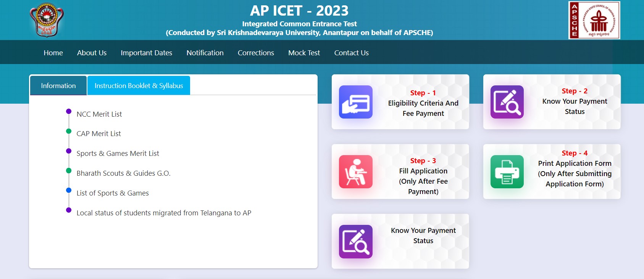This screenshot has height=279, width=644.
Task: Click the blue fee payment card icon
Action: (355, 102)
